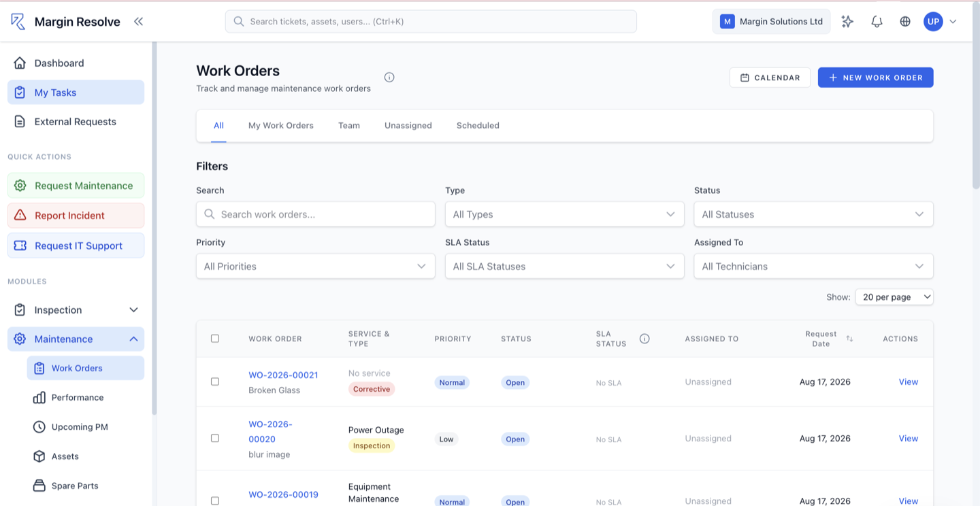Open the All SLA Statuses dropdown
The image size is (980, 506).
(564, 266)
